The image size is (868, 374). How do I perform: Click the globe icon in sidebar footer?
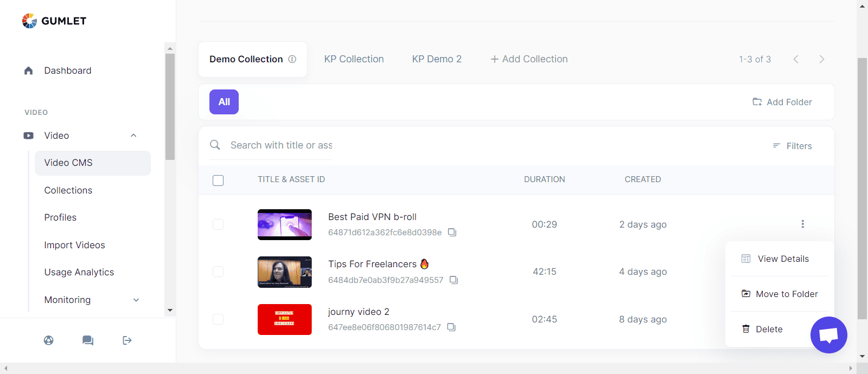click(49, 340)
